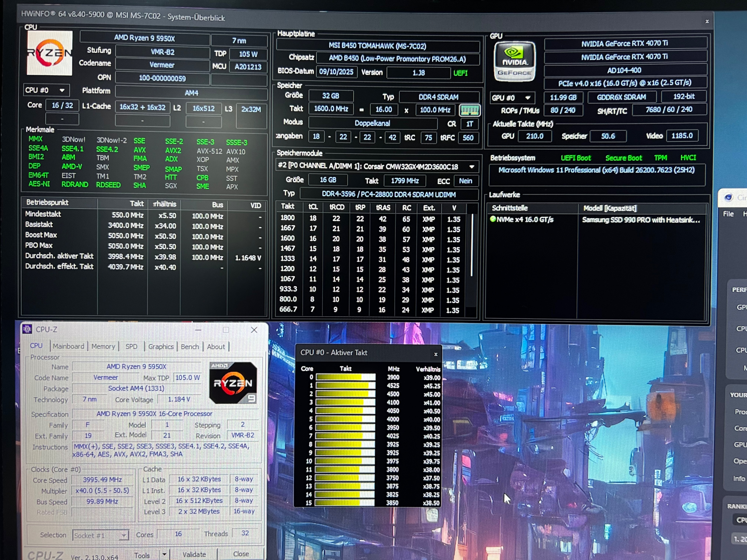This screenshot has height=560, width=747.
Task: Open the Tools dropdown arrow in CPU-Z
Action: (x=164, y=554)
